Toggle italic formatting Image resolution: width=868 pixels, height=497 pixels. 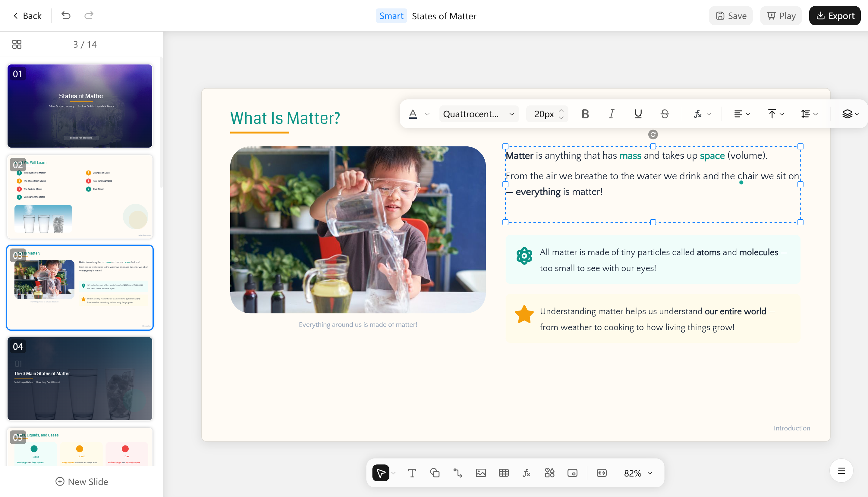612,114
